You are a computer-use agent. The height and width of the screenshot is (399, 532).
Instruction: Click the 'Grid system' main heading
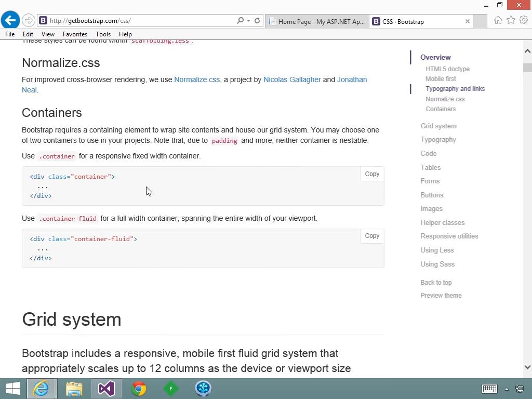coord(72,320)
